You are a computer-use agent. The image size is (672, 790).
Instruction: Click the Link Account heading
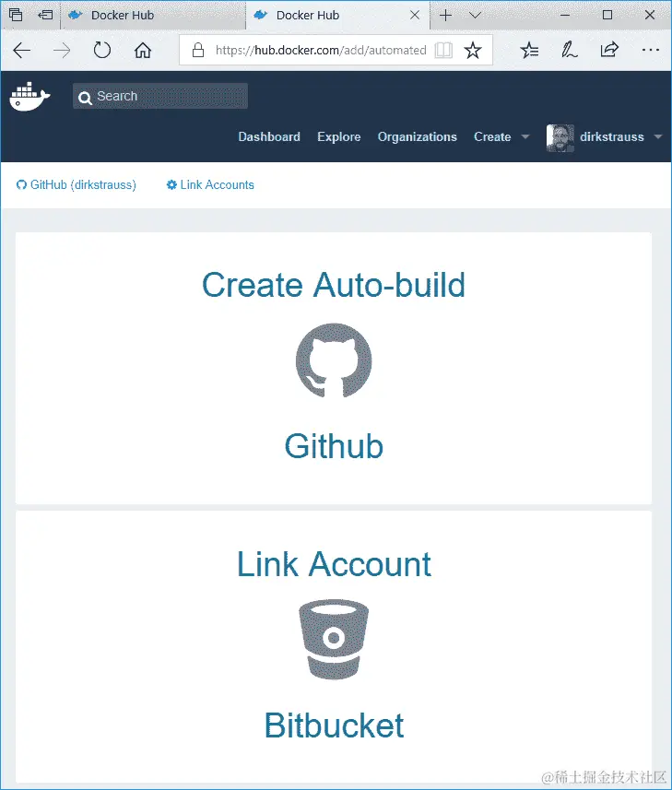(334, 564)
